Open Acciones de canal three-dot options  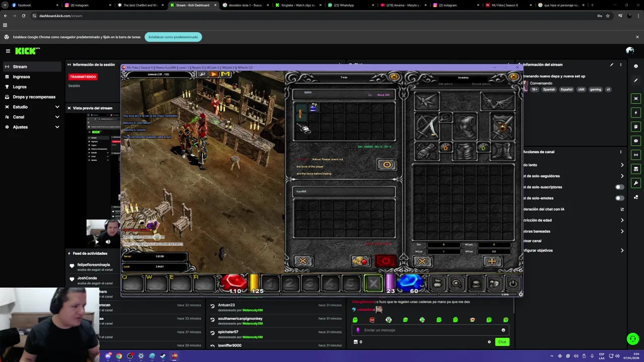coord(620,152)
